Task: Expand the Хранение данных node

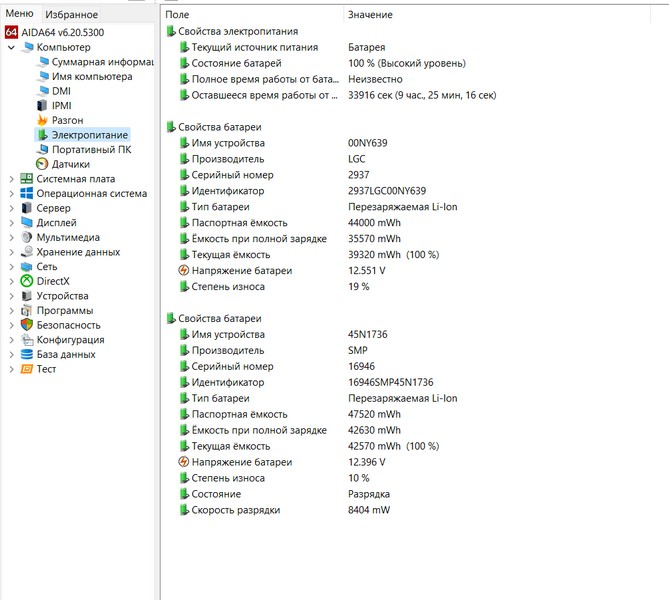Action: [x=11, y=252]
